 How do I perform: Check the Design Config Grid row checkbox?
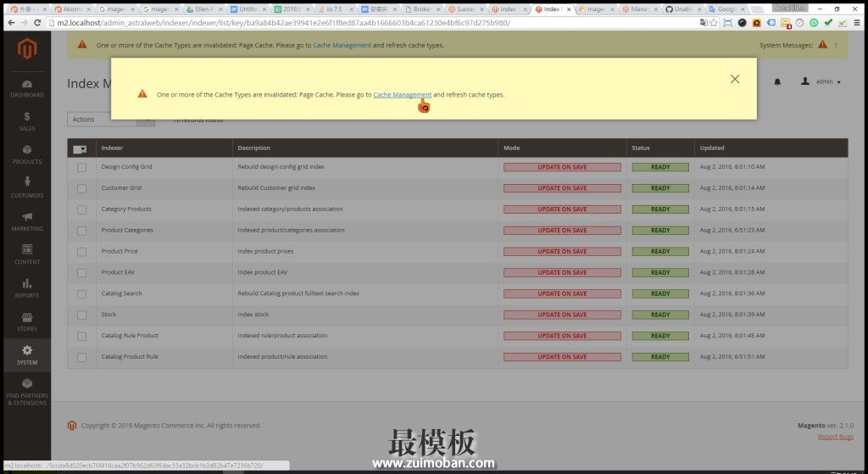click(81, 167)
